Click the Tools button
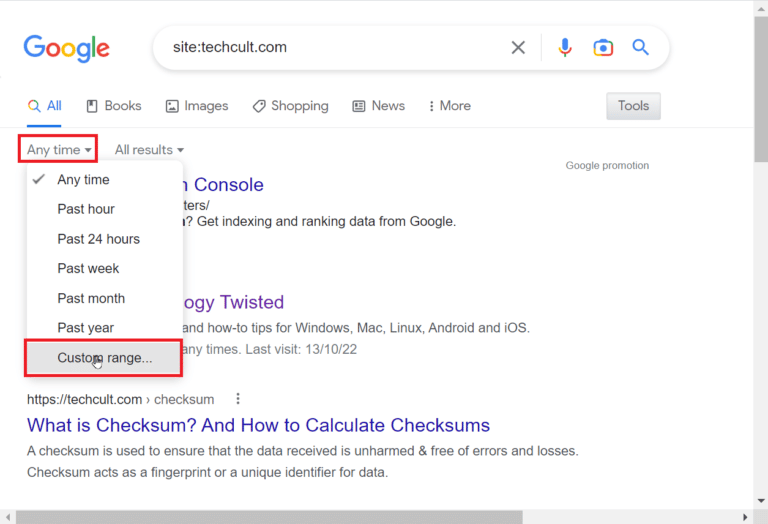 [x=633, y=106]
